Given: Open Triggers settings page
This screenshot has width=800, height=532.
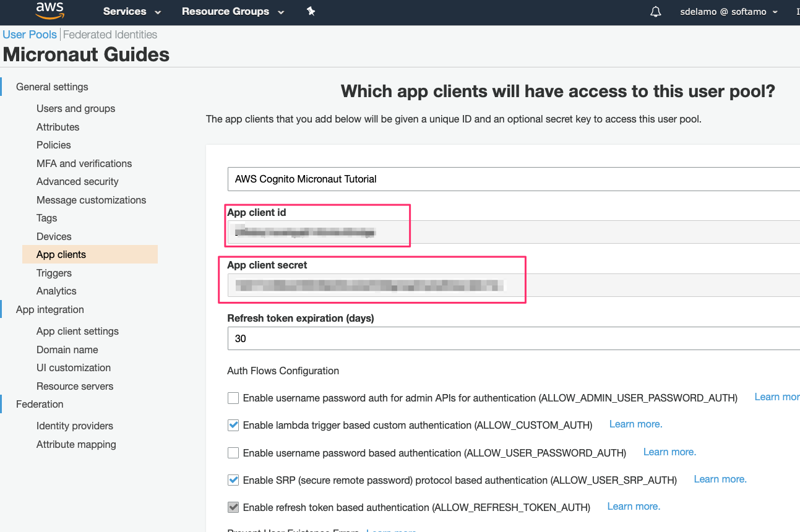Looking at the screenshot, I should [54, 273].
